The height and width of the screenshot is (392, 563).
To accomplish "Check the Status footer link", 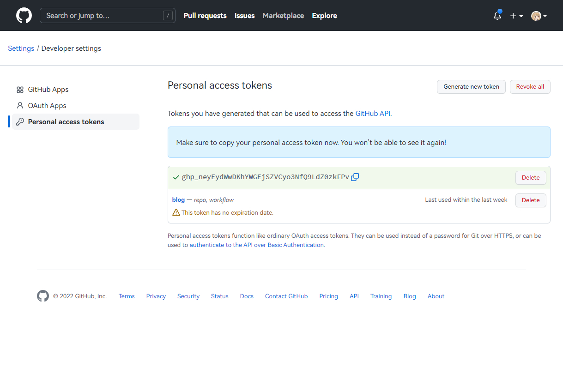I will pyautogui.click(x=220, y=296).
